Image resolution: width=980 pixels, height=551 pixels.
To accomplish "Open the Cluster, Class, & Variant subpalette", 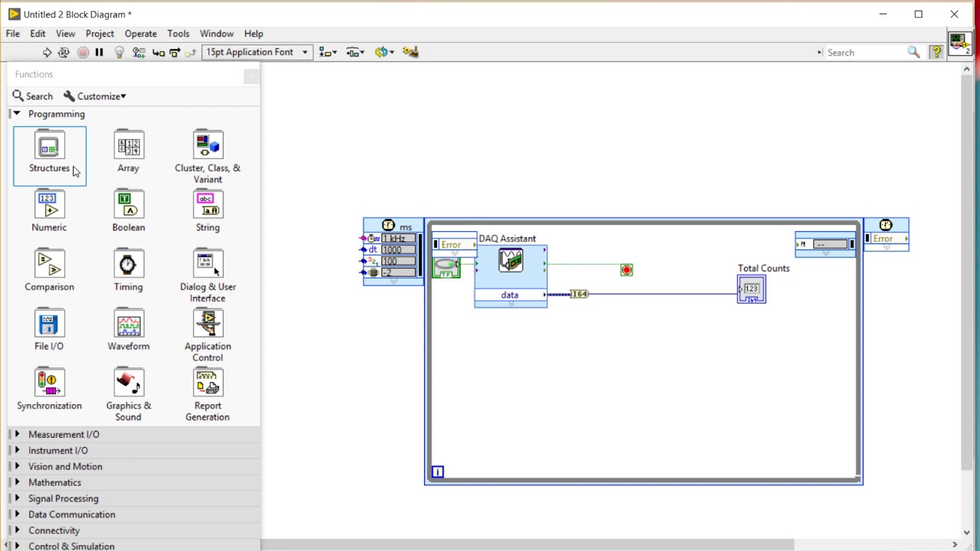I will click(x=207, y=156).
